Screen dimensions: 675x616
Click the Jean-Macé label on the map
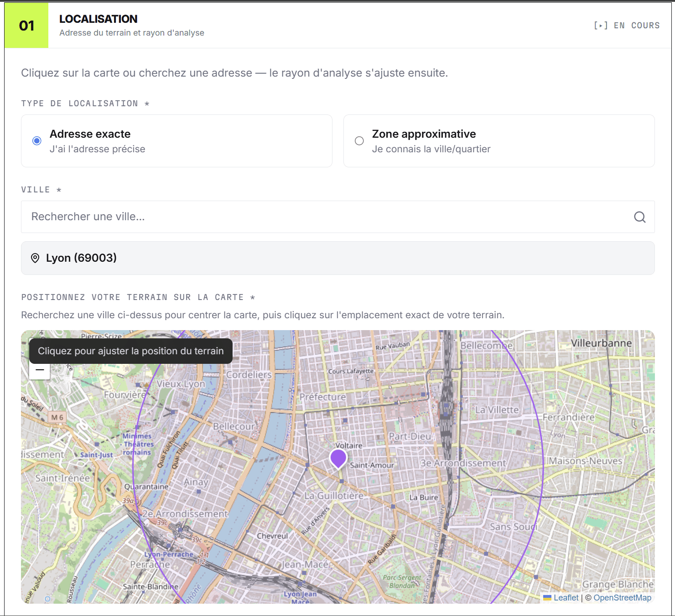tap(306, 564)
